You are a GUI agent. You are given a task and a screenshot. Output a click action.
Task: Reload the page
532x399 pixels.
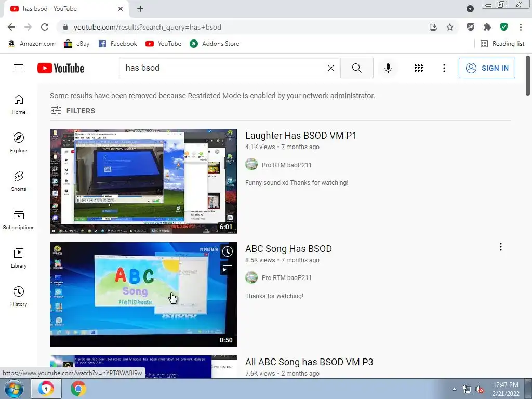coord(45,27)
